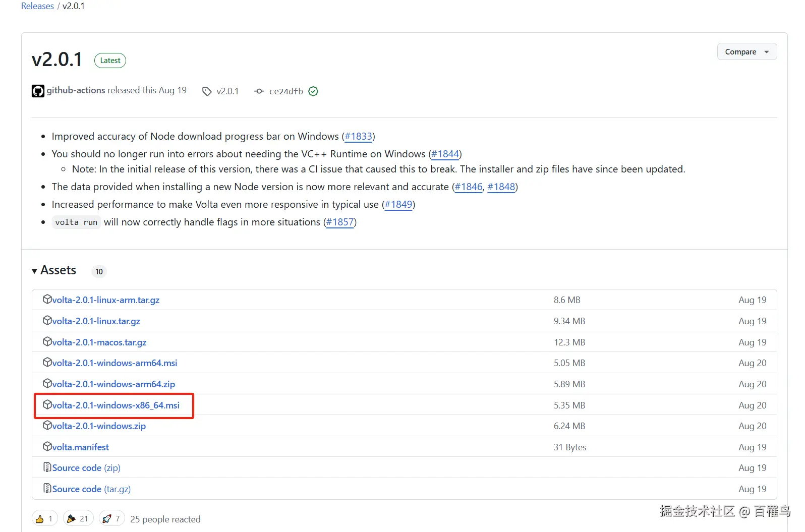
Task: Open pull request #1844
Action: point(445,154)
